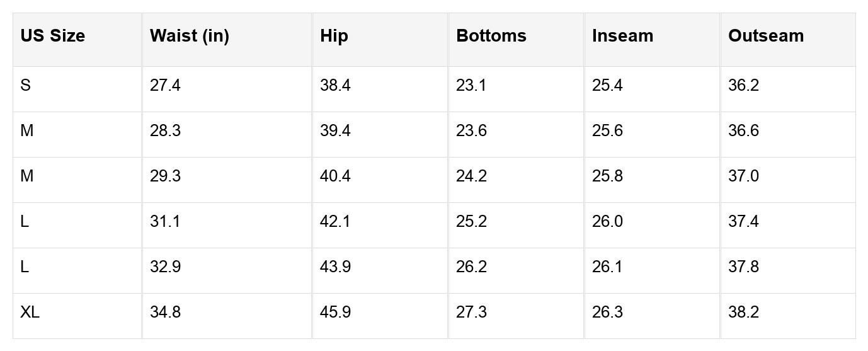Click the outseam value 36.6
The image size is (868, 351).
[x=743, y=131]
